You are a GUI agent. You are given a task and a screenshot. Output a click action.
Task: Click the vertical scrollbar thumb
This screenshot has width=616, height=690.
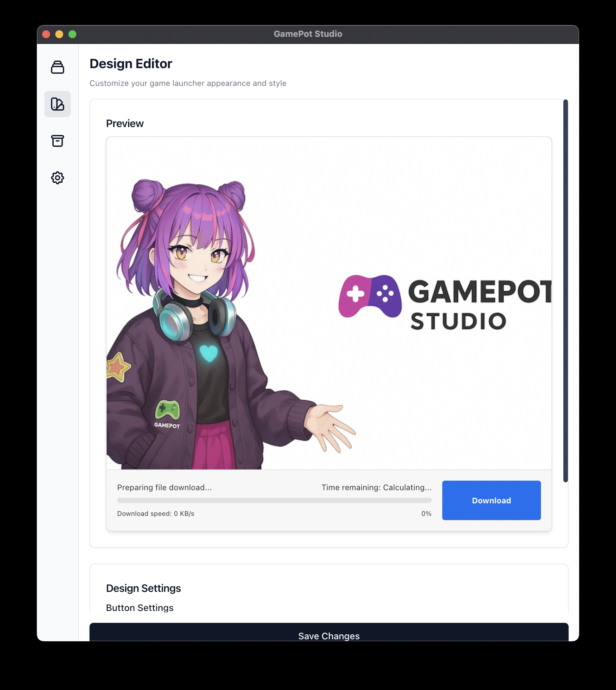point(565,291)
